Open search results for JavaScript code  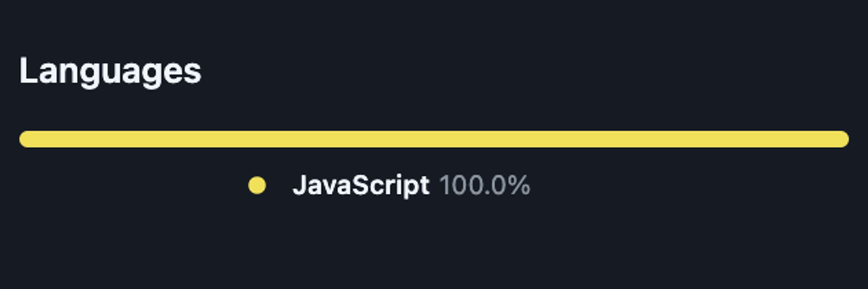pyautogui.click(x=389, y=185)
